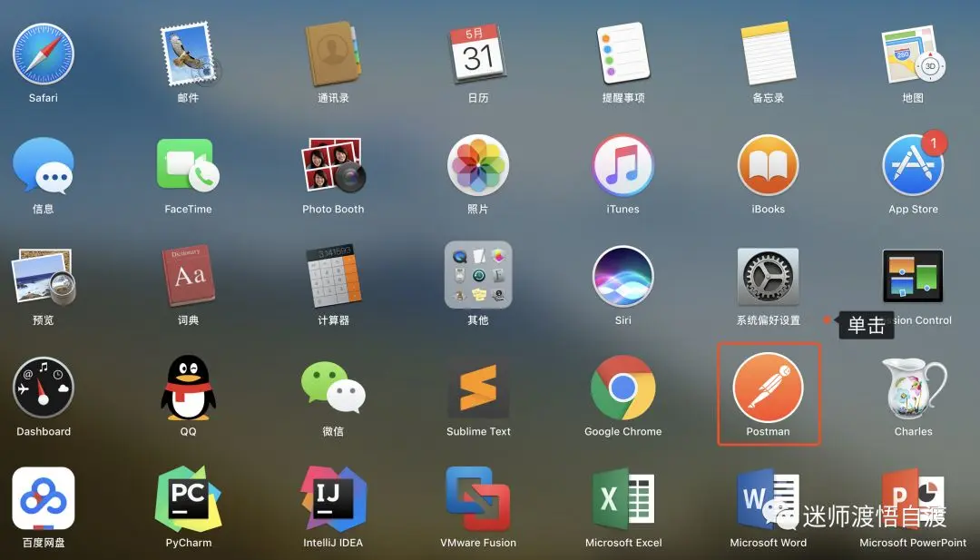The image size is (980, 560).
Task: Click the Microsoft Excel text label
Action: pos(623,543)
